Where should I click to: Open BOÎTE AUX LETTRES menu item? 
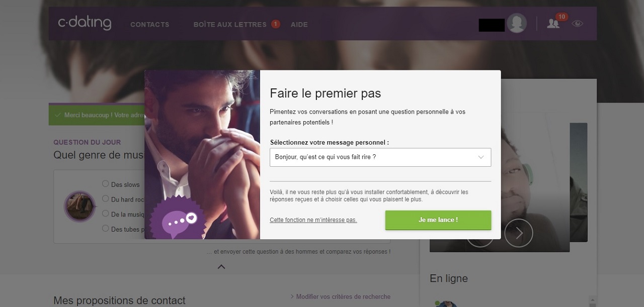click(x=230, y=24)
